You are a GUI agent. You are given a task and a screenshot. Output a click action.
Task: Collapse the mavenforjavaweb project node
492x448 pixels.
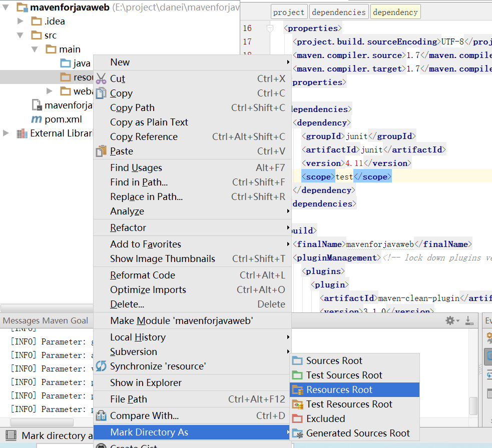point(6,7)
